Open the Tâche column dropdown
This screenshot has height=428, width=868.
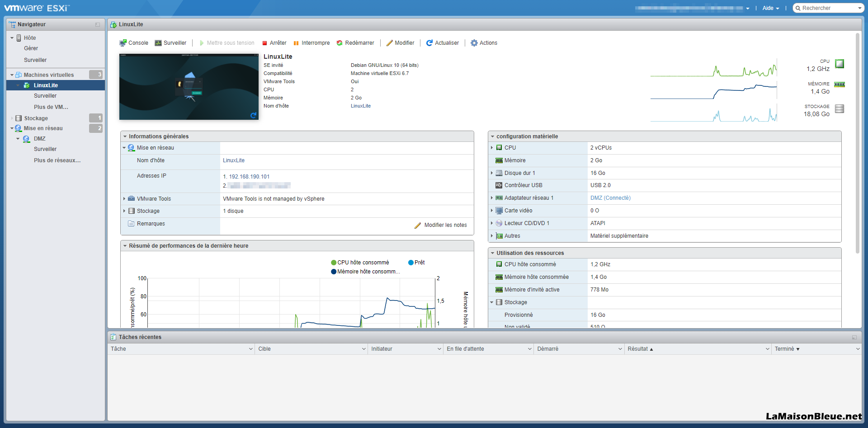tap(251, 349)
